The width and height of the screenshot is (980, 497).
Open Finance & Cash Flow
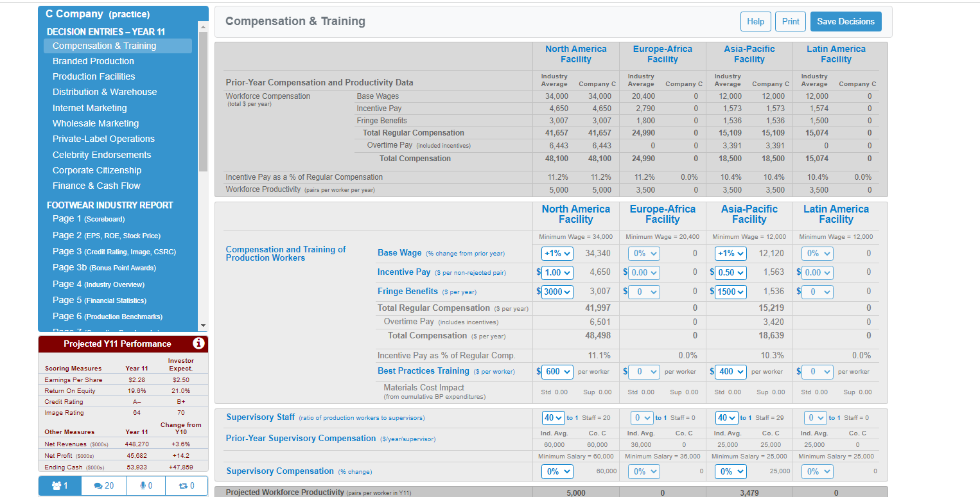[x=96, y=186]
